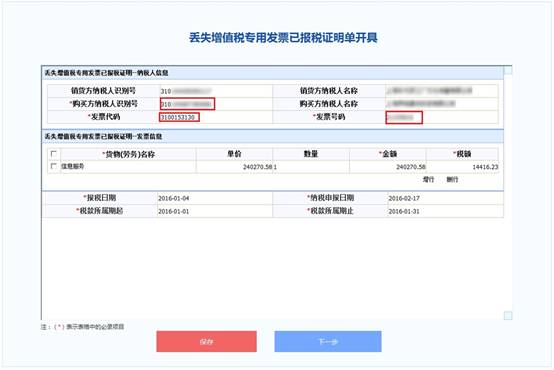This screenshot has height=370, width=554.
Task: Click the 纳税人信息 section header bar
Action: [272, 73]
